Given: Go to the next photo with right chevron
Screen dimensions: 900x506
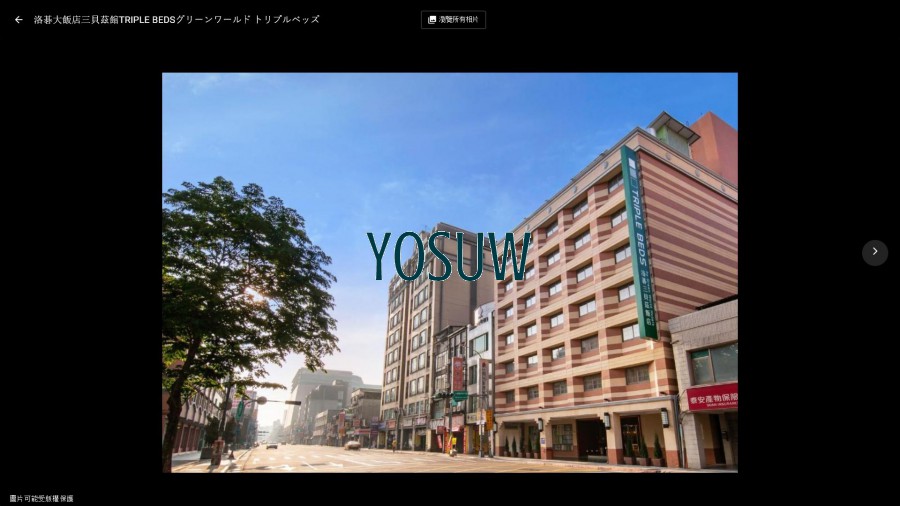Looking at the screenshot, I should (874, 252).
